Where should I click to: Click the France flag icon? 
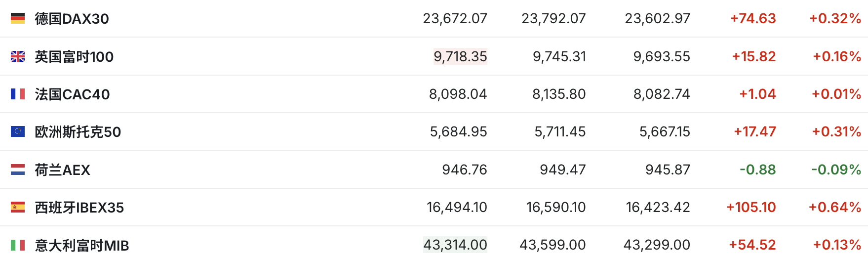pyautogui.click(x=18, y=94)
